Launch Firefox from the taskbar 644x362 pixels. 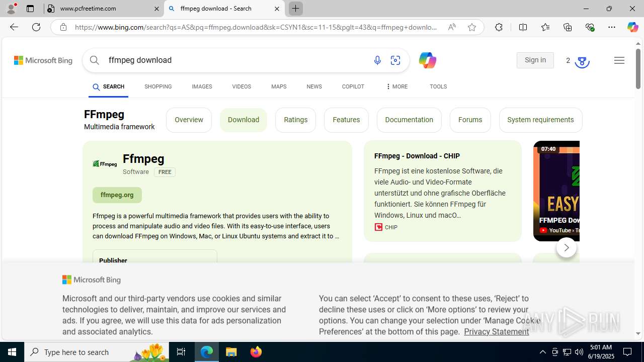(256, 352)
